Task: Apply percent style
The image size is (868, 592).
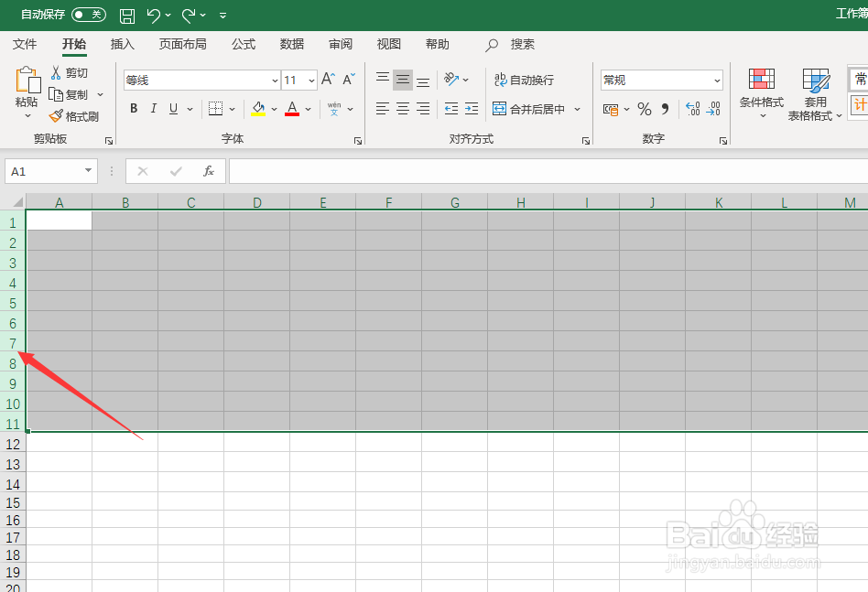Action: click(x=645, y=109)
